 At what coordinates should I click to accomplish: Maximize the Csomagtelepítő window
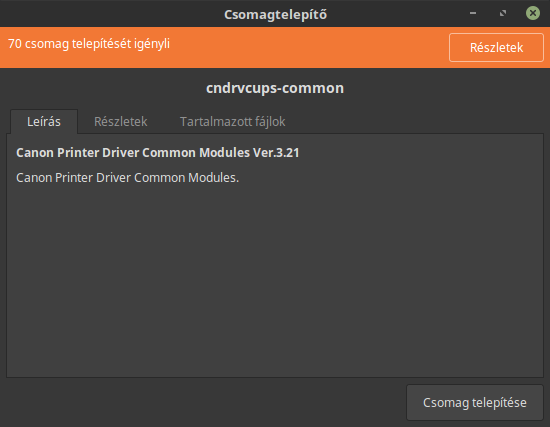503,13
